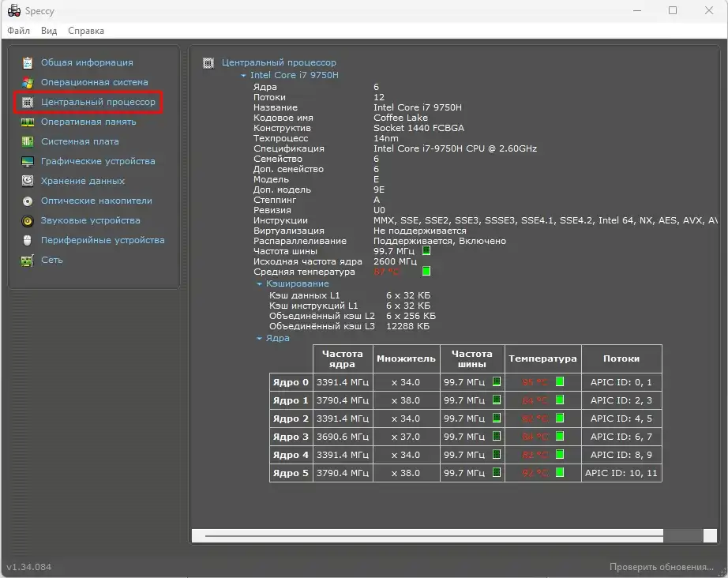
Task: Click the bus speed graph icon in Ядро 1 row
Action: coord(497,400)
